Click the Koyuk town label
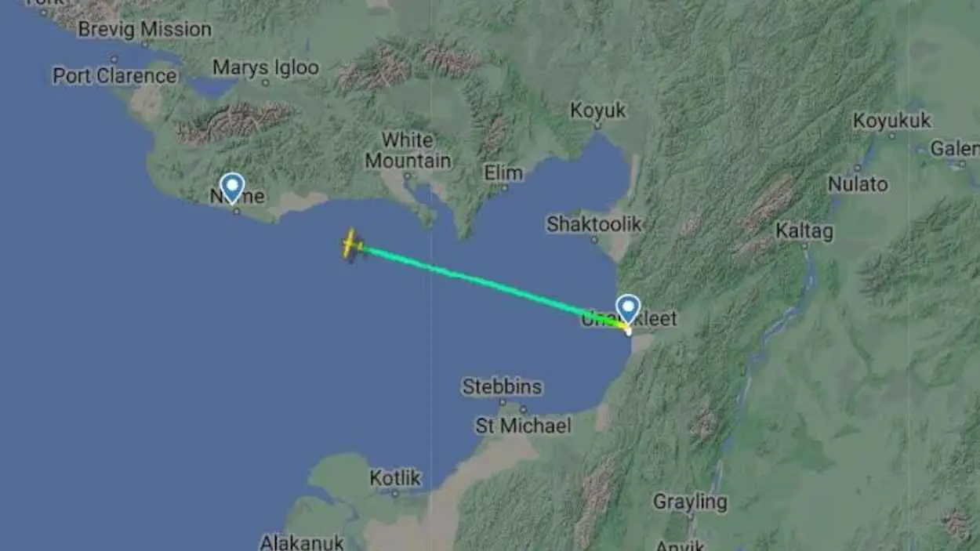This screenshot has width=980, height=551. (598, 111)
